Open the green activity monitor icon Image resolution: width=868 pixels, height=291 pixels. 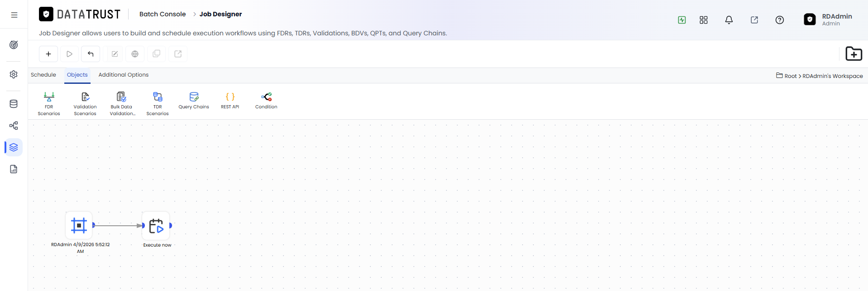pos(682,20)
